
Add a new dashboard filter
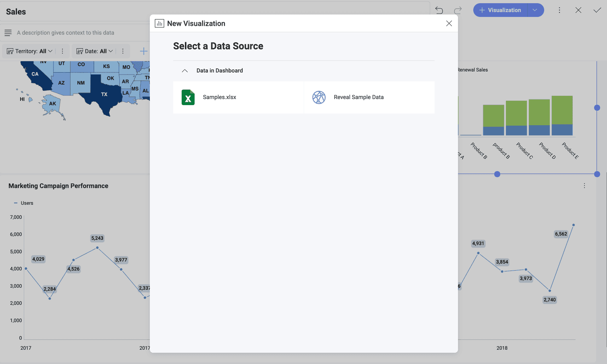point(143,51)
